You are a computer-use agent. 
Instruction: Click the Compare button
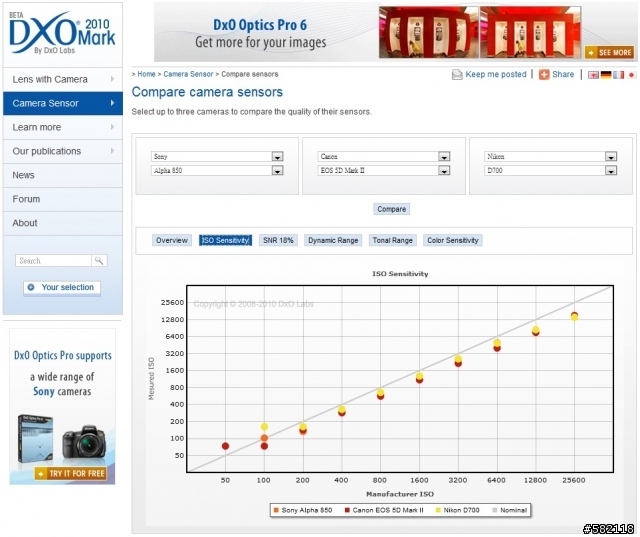tap(391, 209)
